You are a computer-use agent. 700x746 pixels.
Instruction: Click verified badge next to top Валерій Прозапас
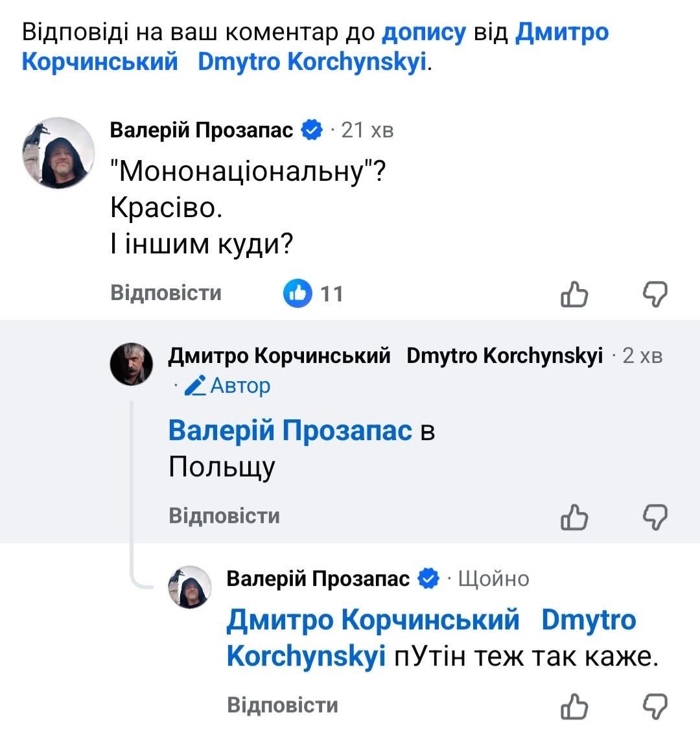coord(312,130)
